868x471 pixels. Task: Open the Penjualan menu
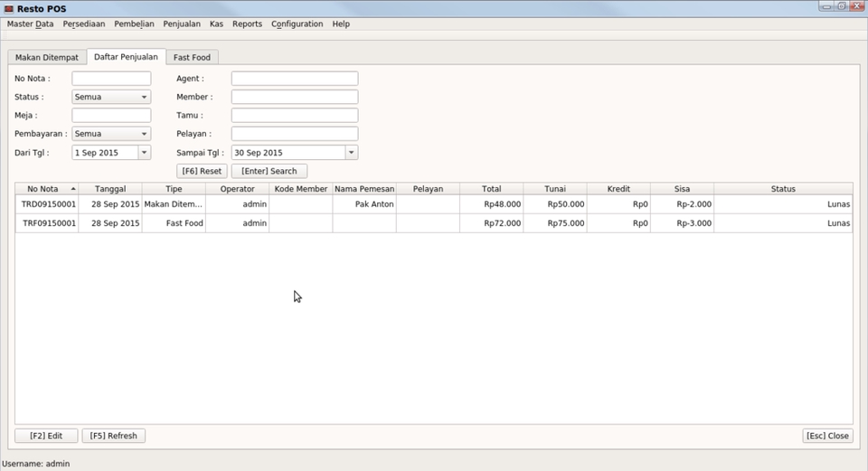(x=182, y=24)
